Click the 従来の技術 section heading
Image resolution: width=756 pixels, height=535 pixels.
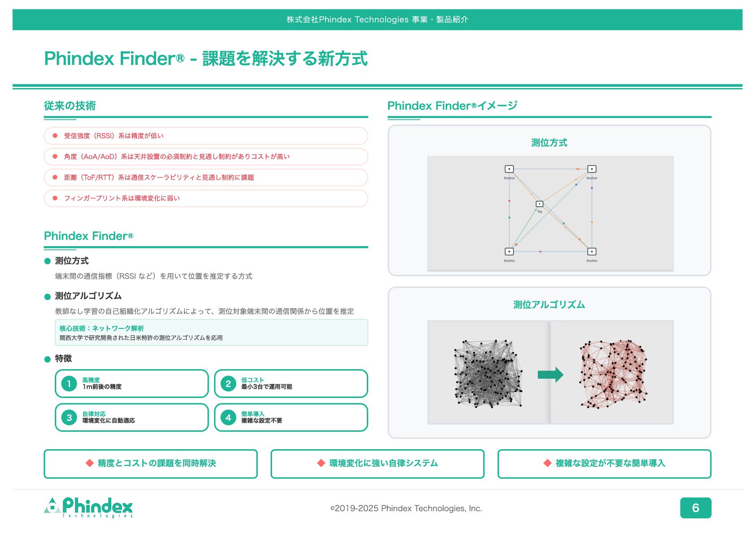pyautogui.click(x=70, y=106)
